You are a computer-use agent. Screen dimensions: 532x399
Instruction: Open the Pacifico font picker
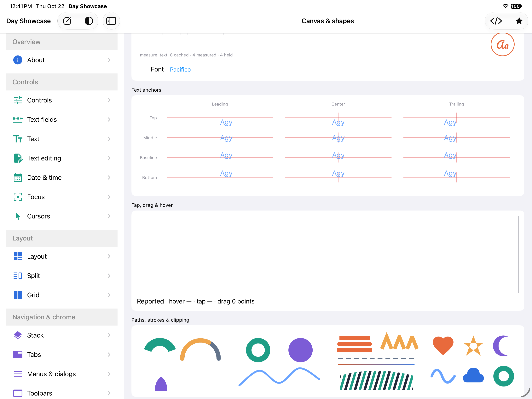[180, 70]
